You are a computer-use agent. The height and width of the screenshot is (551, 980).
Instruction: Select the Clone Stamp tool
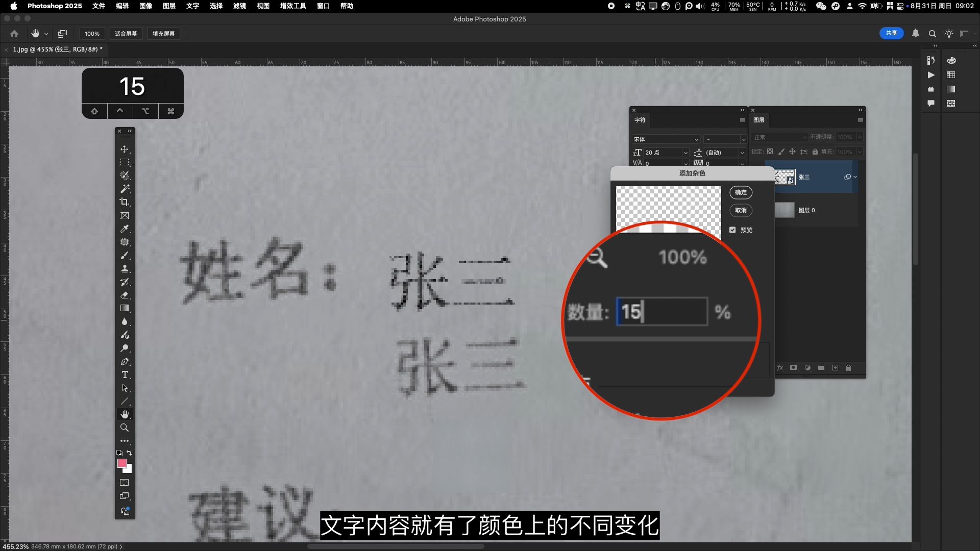pyautogui.click(x=124, y=268)
